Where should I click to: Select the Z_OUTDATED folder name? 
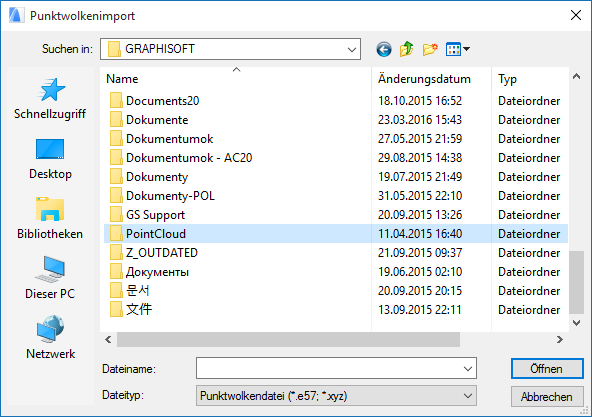click(x=162, y=252)
